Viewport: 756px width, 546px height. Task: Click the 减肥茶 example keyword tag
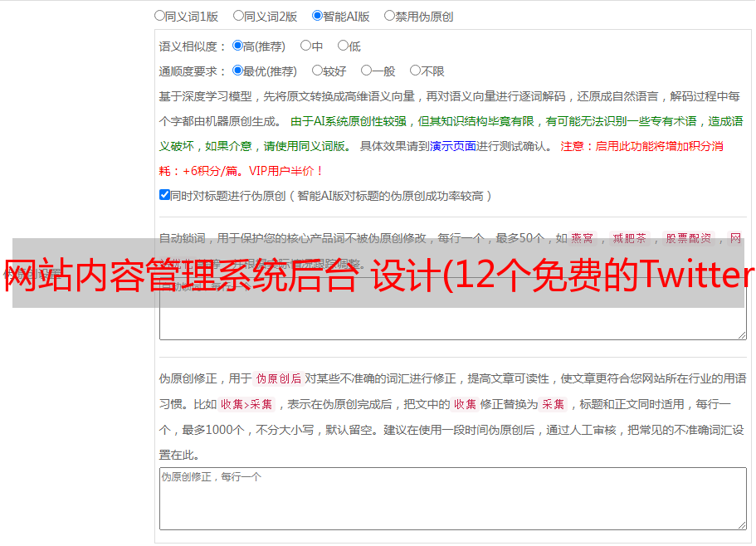(630, 238)
